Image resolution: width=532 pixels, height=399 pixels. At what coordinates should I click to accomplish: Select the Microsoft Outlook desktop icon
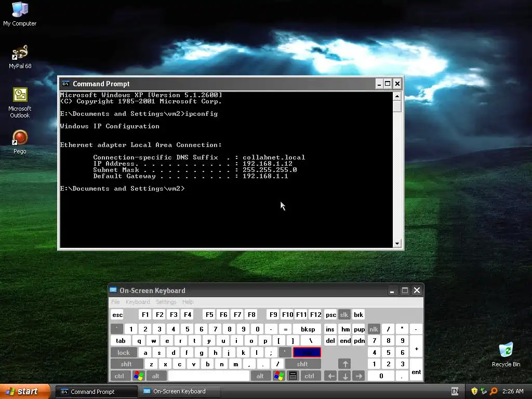tap(20, 103)
